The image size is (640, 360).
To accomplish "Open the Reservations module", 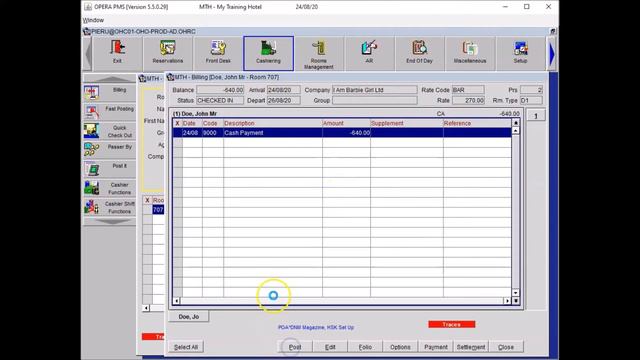I will [168, 53].
